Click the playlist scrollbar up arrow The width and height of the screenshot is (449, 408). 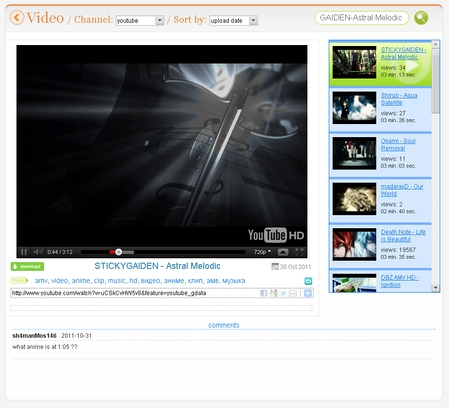(435, 44)
